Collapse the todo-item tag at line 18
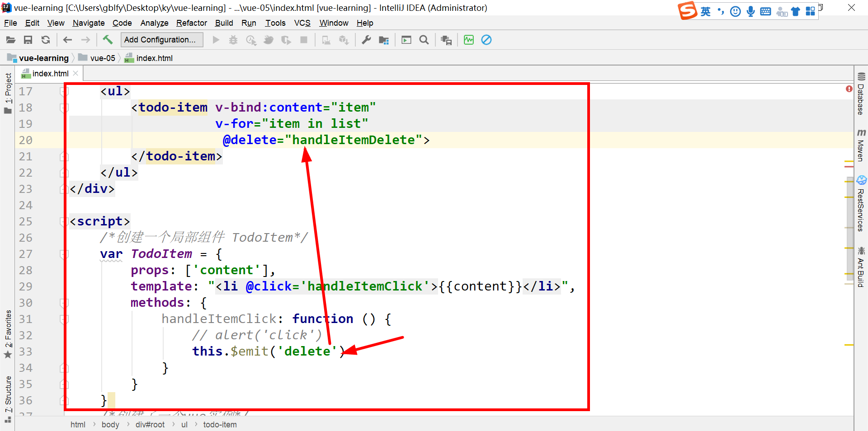This screenshot has height=431, width=868. 64,108
